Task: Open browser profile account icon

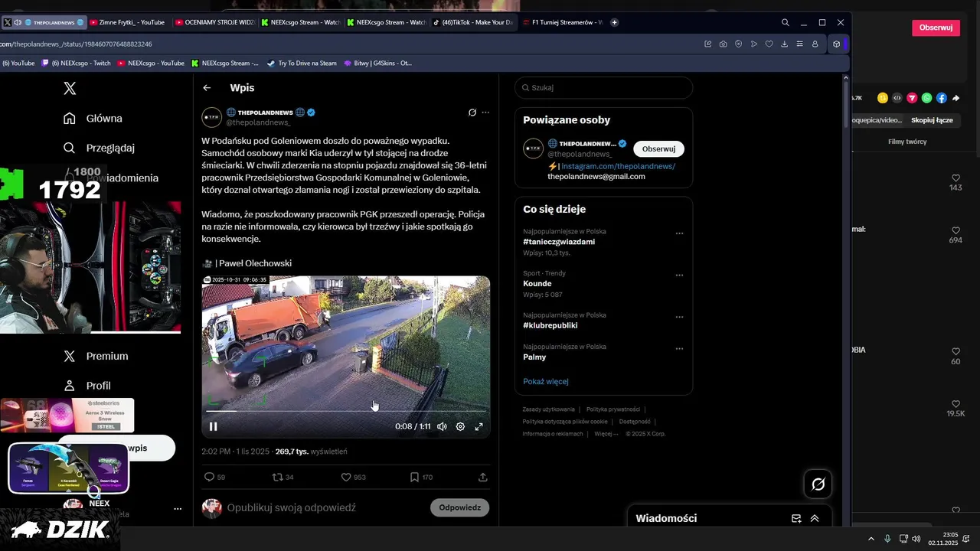Action: (x=815, y=44)
